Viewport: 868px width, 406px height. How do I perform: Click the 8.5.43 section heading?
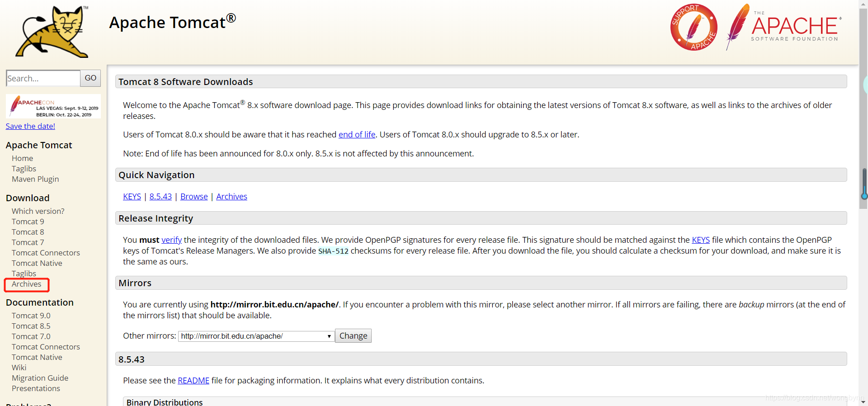coord(132,359)
